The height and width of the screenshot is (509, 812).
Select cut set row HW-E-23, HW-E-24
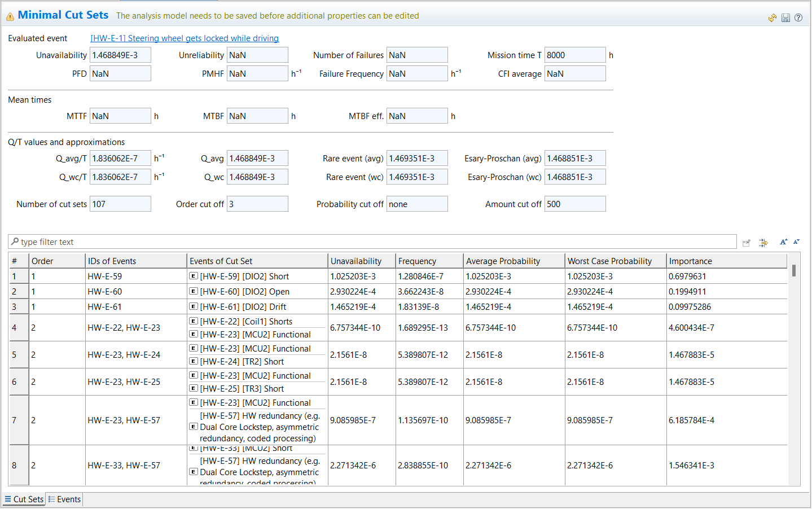pos(124,355)
